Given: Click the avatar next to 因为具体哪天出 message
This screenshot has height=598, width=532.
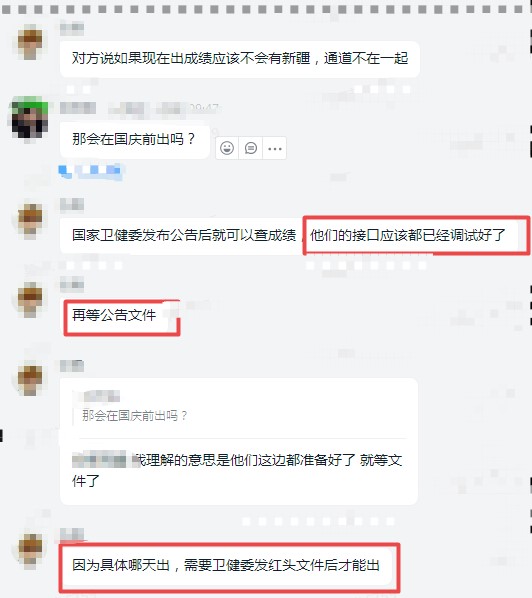Looking at the screenshot, I should 30,549.
